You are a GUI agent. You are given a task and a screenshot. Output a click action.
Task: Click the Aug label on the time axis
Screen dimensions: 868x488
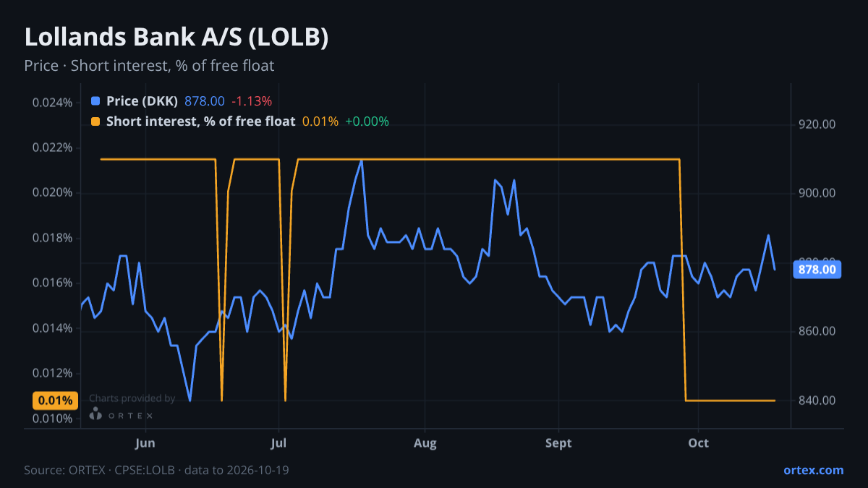click(x=425, y=442)
